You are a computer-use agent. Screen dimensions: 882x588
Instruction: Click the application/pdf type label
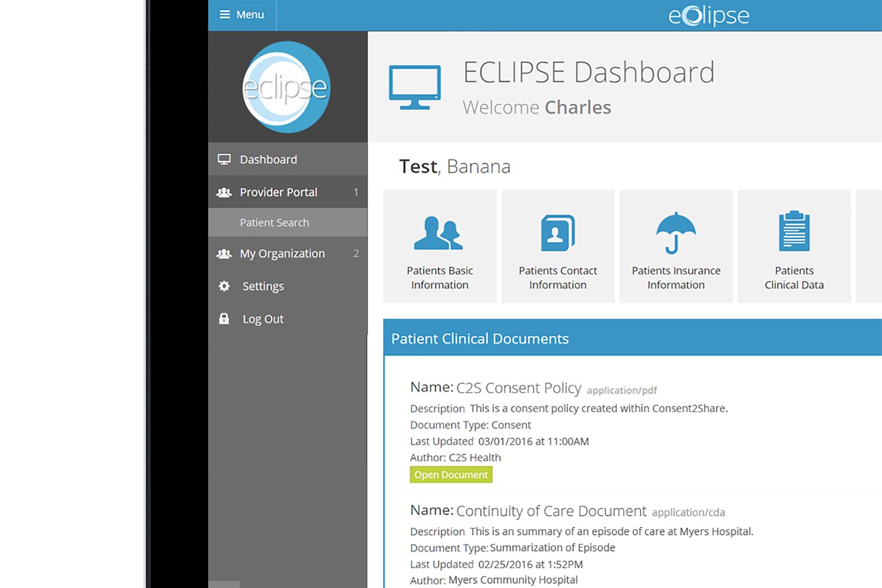pos(622,390)
